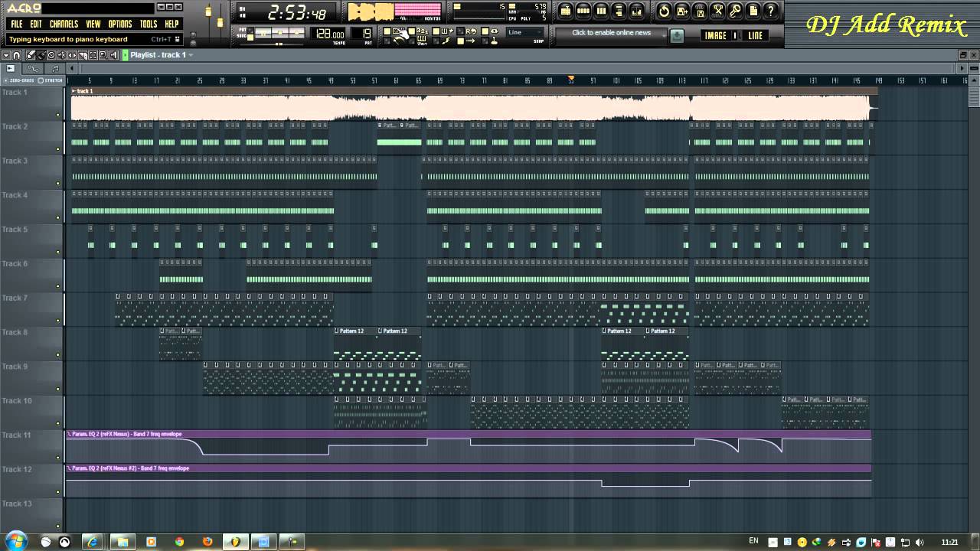Open Chrome from the taskbar
980x551 pixels.
coord(179,542)
